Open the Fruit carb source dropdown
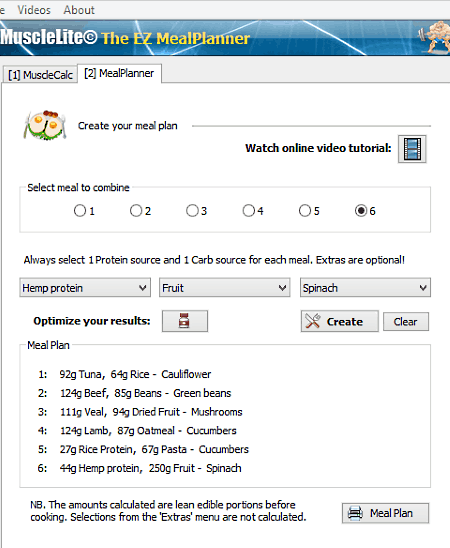 [x=225, y=288]
